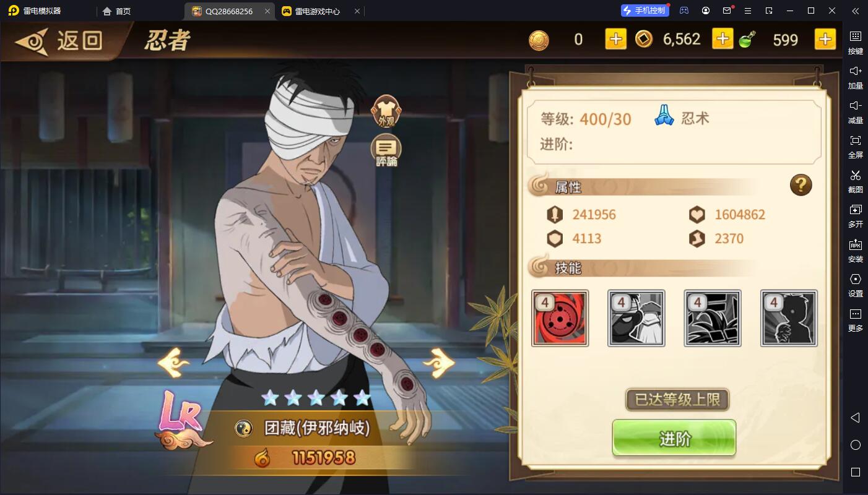868x495 pixels.
Task: Show previous ninja with left arrow
Action: tap(173, 363)
